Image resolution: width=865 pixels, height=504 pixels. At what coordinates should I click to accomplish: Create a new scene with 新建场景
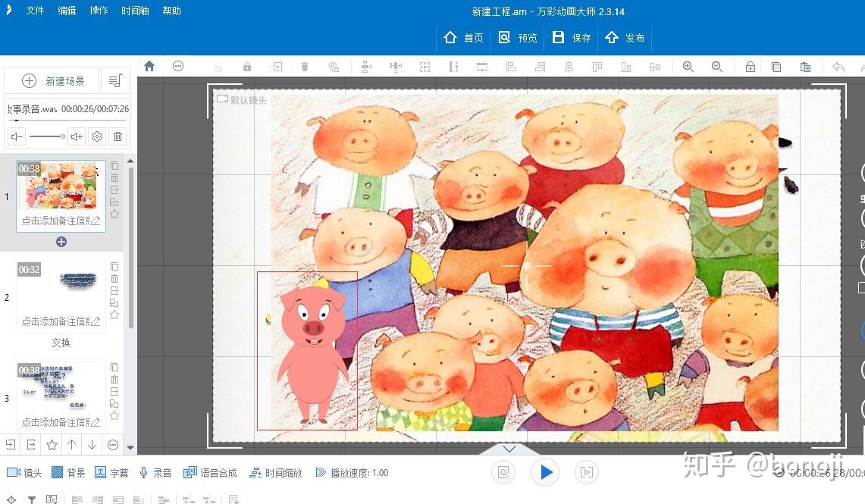click(x=52, y=81)
